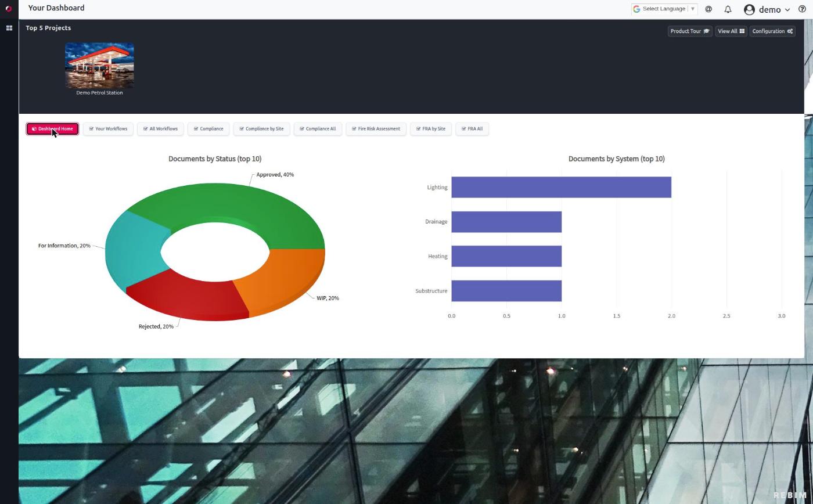Select the Dashboard Home tab

(x=52, y=129)
